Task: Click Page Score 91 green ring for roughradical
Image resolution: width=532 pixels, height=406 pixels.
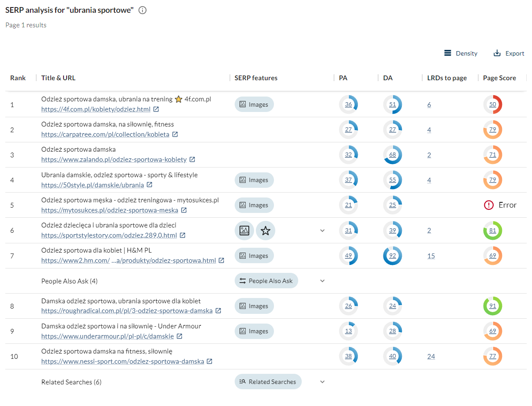Action: coord(493,306)
